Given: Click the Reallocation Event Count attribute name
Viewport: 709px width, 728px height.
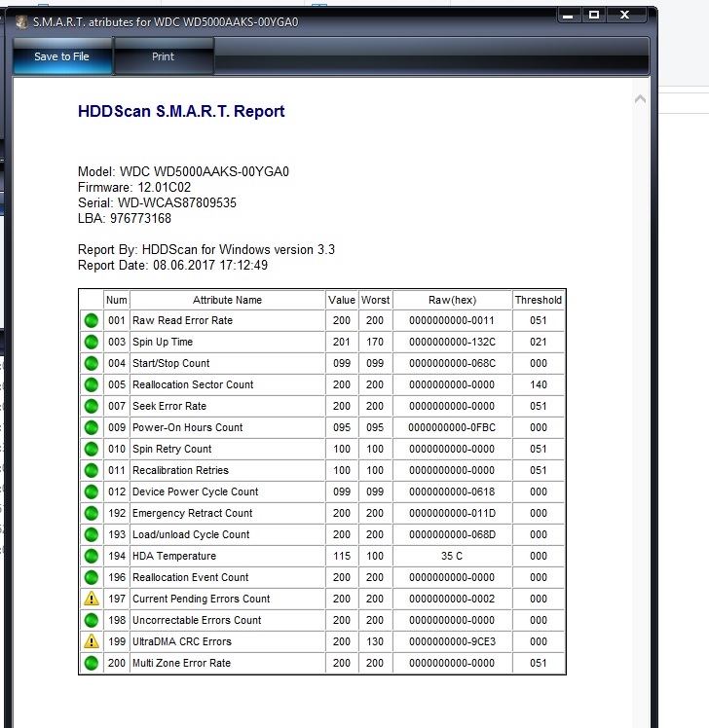Looking at the screenshot, I should point(191,577).
